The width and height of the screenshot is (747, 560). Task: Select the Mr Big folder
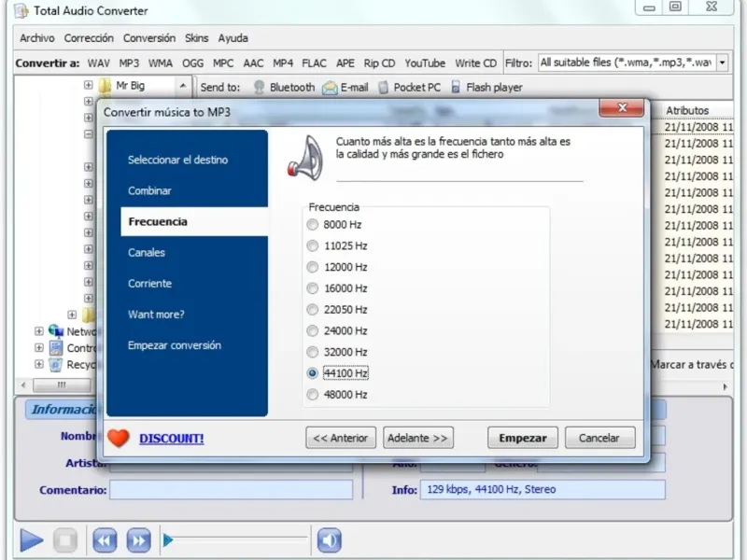[131, 86]
